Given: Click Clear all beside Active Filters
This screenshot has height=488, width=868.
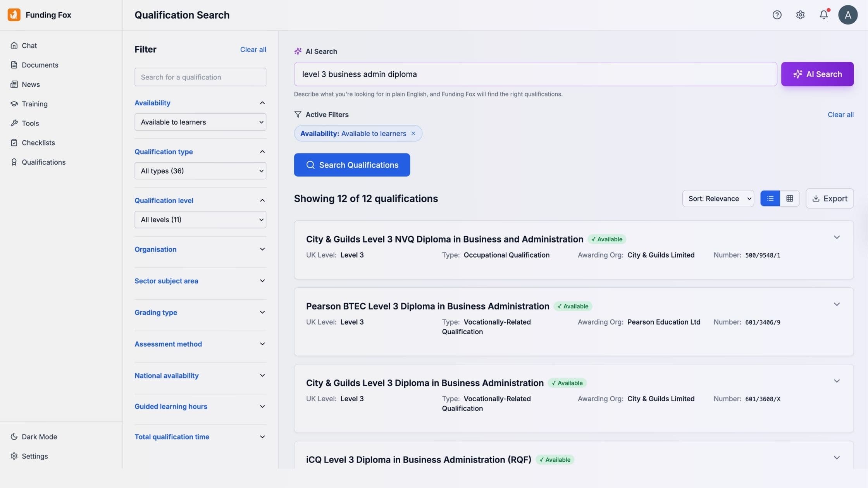Looking at the screenshot, I should click(840, 115).
